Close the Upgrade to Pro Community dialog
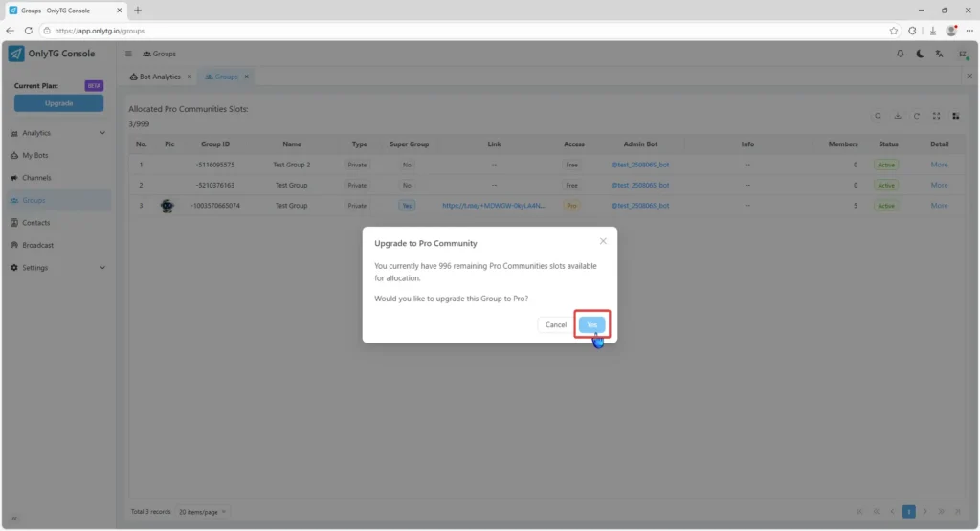 point(602,241)
